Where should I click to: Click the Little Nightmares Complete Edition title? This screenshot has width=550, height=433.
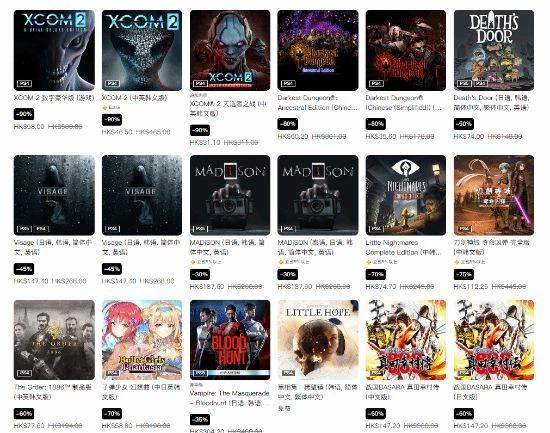403,247
